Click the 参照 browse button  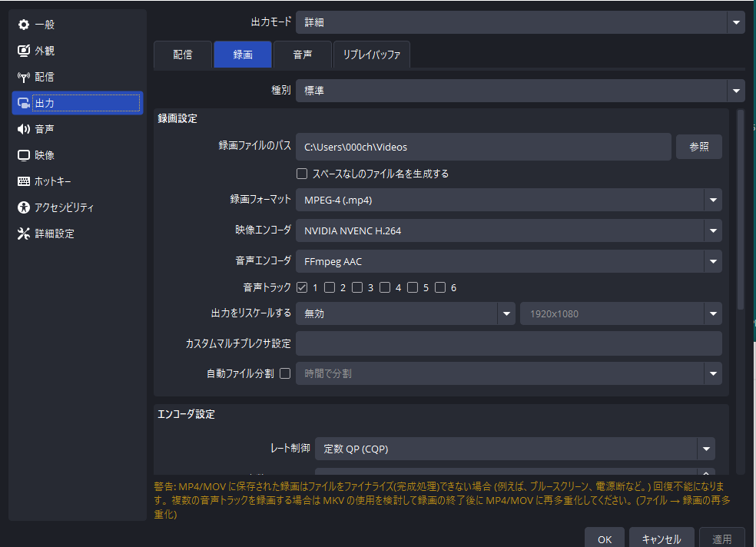[698, 147]
